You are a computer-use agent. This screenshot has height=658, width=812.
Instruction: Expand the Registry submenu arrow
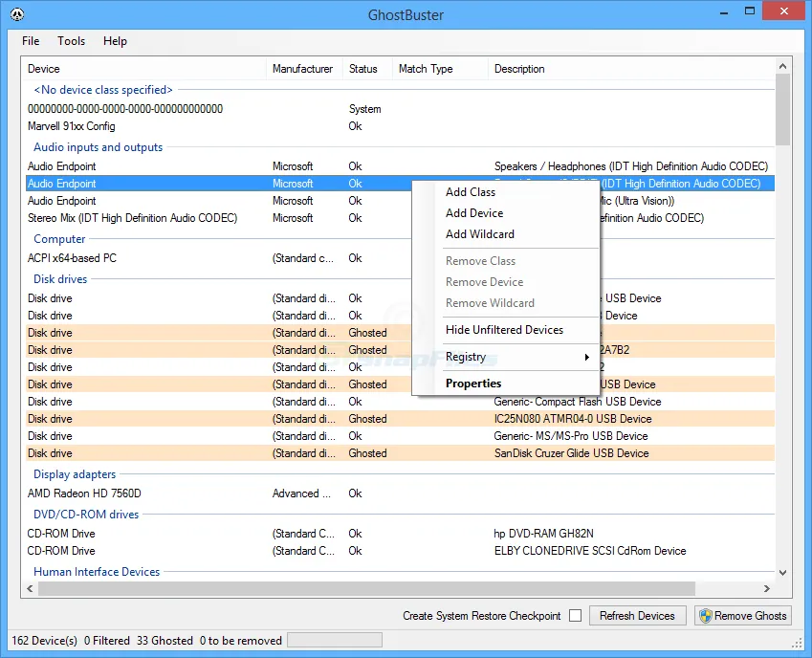click(586, 358)
